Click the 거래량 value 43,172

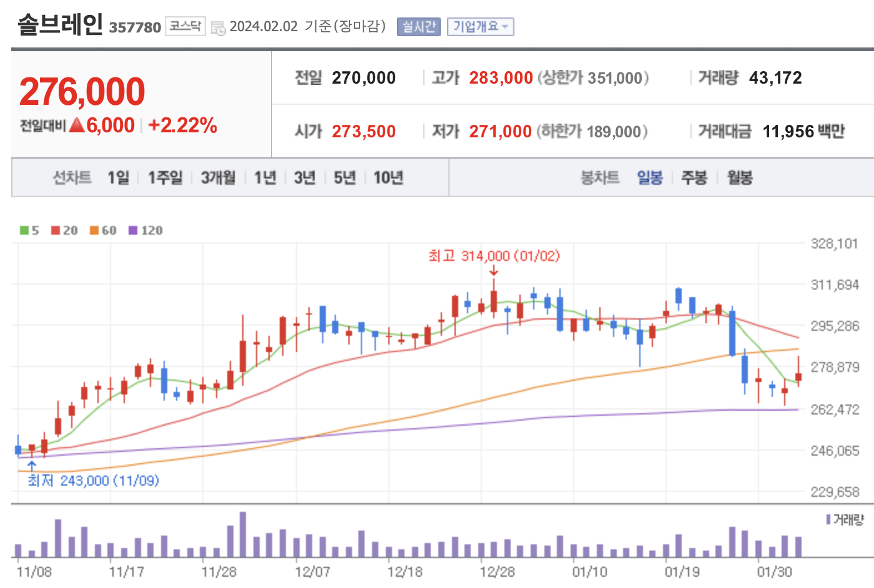[x=775, y=78]
